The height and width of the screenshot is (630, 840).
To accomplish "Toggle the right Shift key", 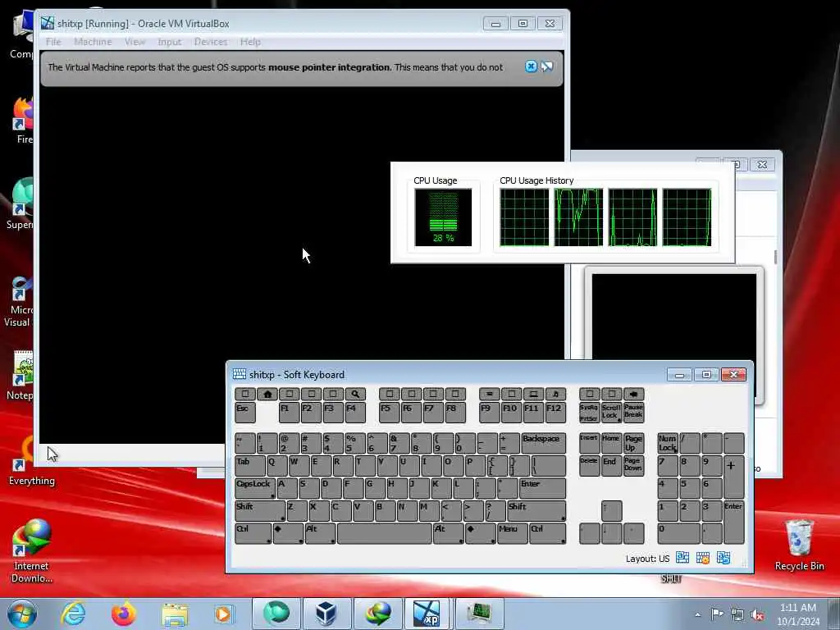I will (x=536, y=511).
